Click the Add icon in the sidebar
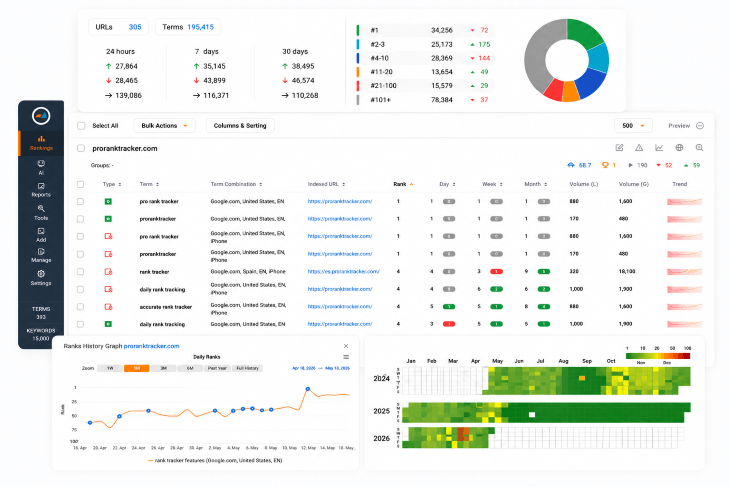The width and height of the screenshot is (730, 487). (41, 231)
